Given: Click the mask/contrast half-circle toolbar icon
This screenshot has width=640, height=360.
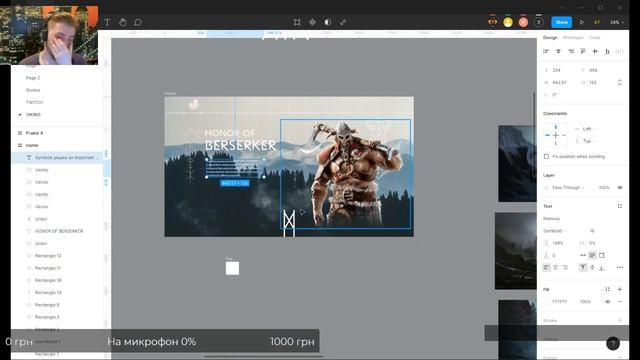Looking at the screenshot, I should click(x=328, y=22).
